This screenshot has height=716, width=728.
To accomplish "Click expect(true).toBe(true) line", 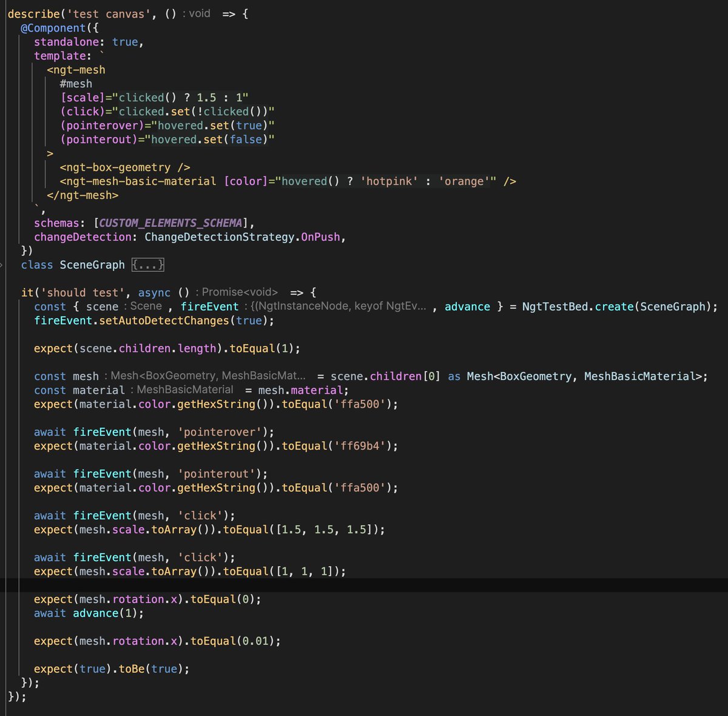I will coord(112,670).
